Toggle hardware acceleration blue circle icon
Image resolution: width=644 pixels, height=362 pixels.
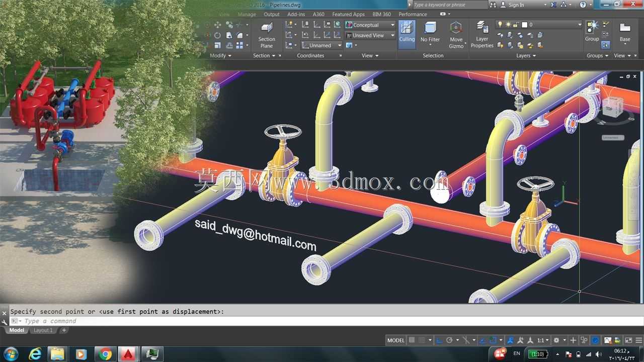click(596, 340)
